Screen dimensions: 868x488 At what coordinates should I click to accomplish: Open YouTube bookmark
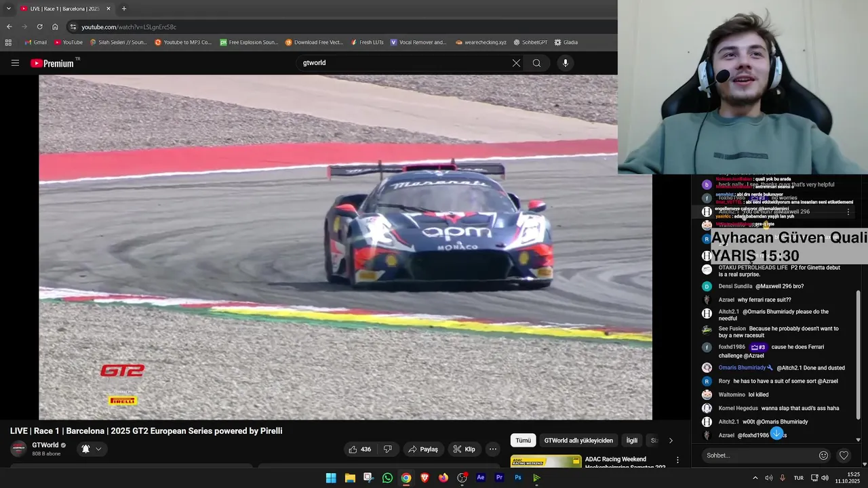point(68,42)
